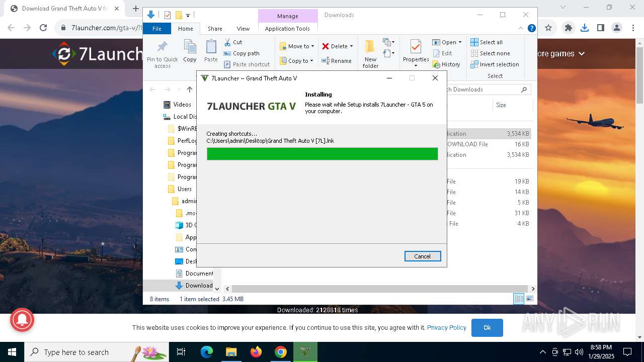Click Explorer horizontal scrollbar
Image resolution: width=644 pixels, height=362 pixels.
click(x=379, y=289)
